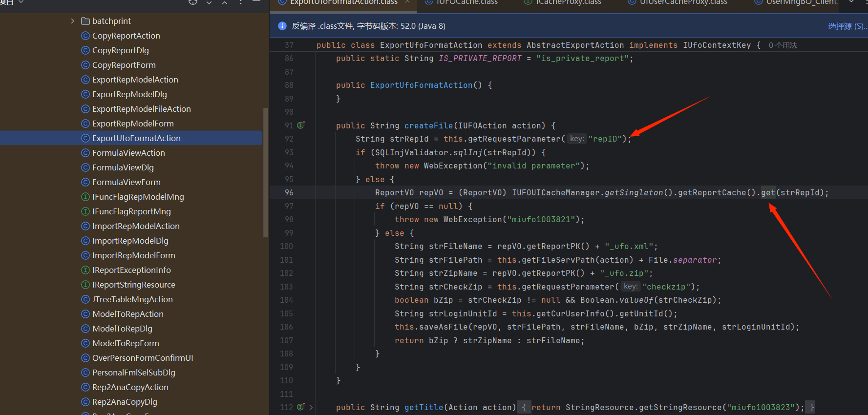Click the class icon beside ExportUfoFormatAction

pos(85,138)
